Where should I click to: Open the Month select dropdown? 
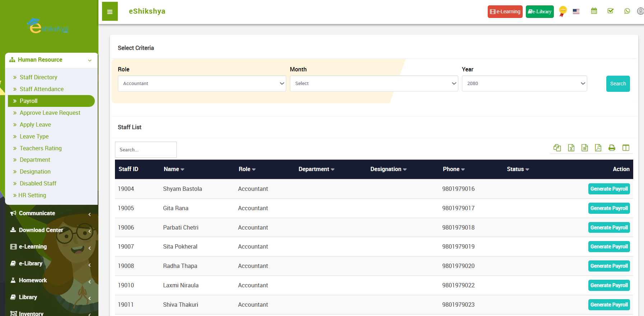point(374,84)
